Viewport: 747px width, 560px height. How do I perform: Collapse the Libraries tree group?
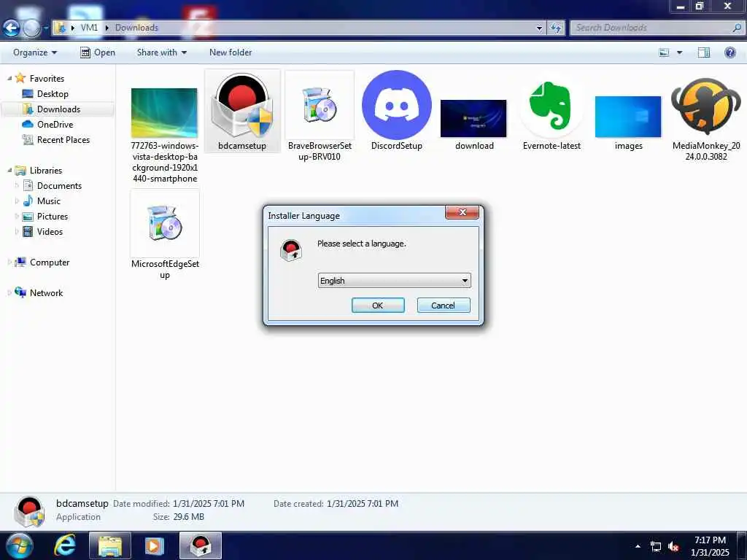[9, 170]
